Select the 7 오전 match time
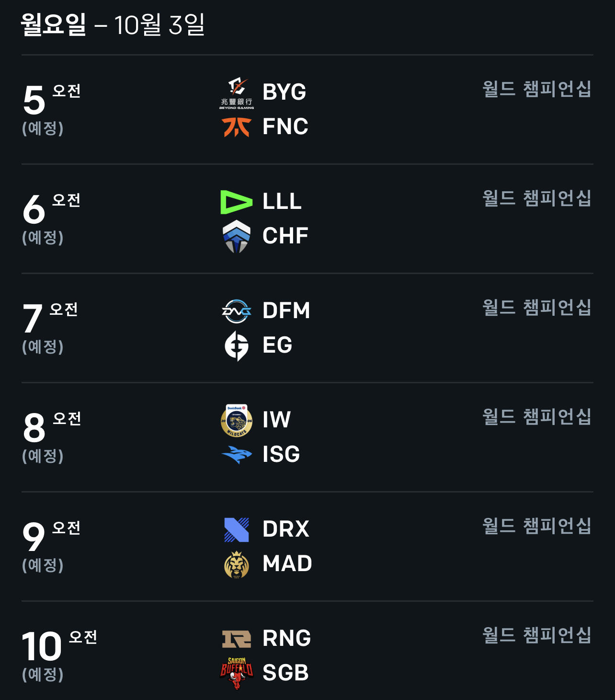The image size is (615, 700). 50,318
